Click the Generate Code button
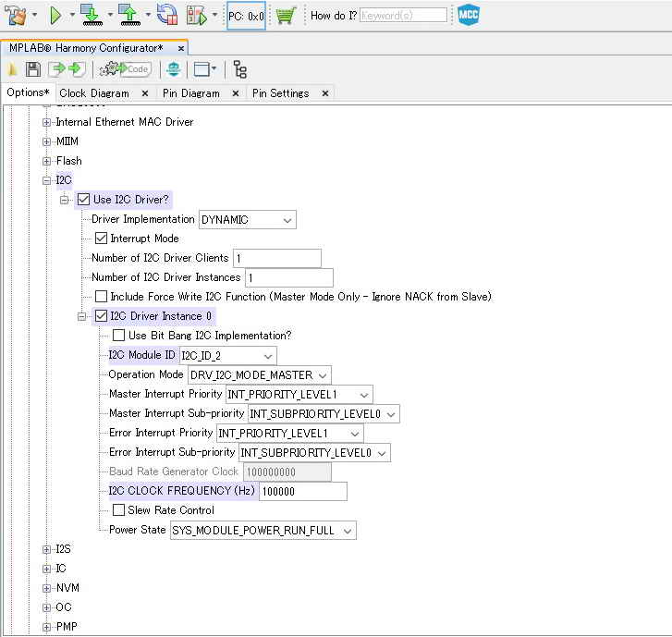The height and width of the screenshot is (637, 672). pyautogui.click(x=125, y=69)
